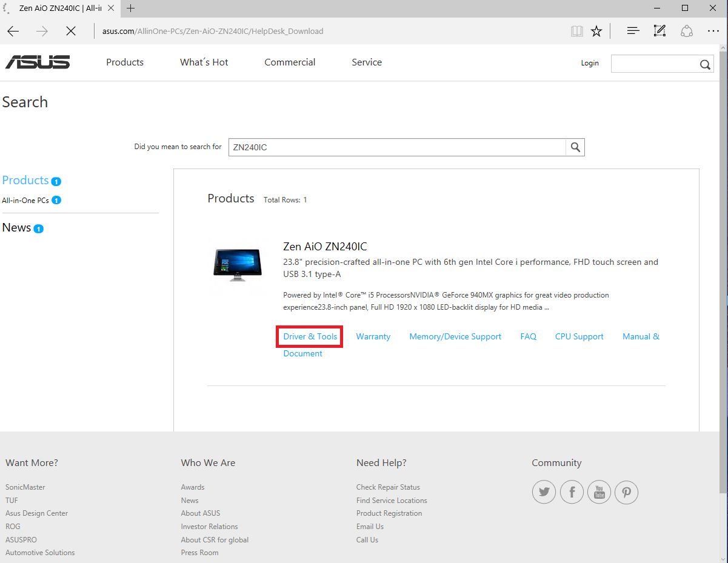The width and height of the screenshot is (728, 563).
Task: Open the ASUSPRO footer link
Action: point(21,540)
